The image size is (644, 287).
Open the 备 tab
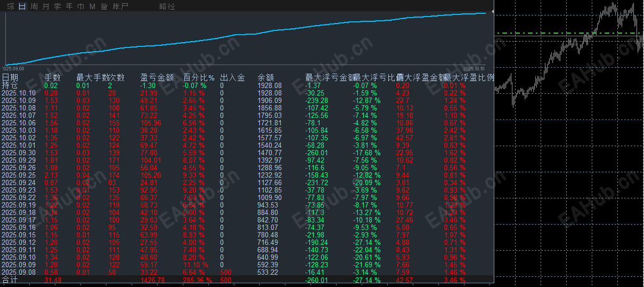(104, 6)
